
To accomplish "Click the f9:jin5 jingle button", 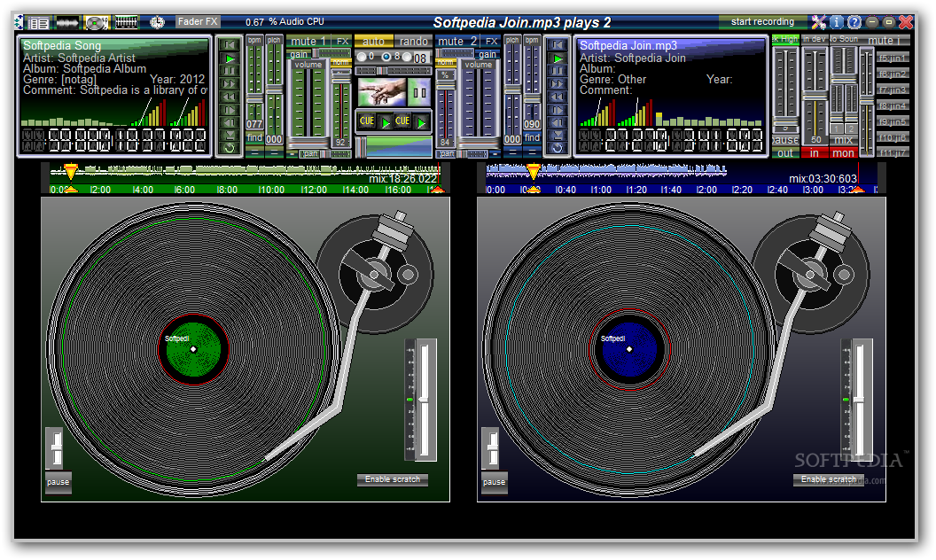I will 893,121.
